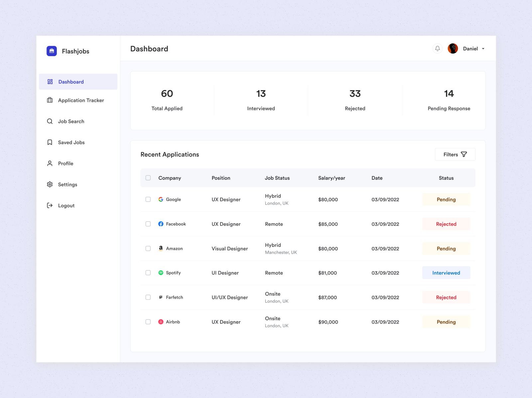Click the Job Search magnifier icon
The image size is (532, 398).
pyautogui.click(x=50, y=121)
